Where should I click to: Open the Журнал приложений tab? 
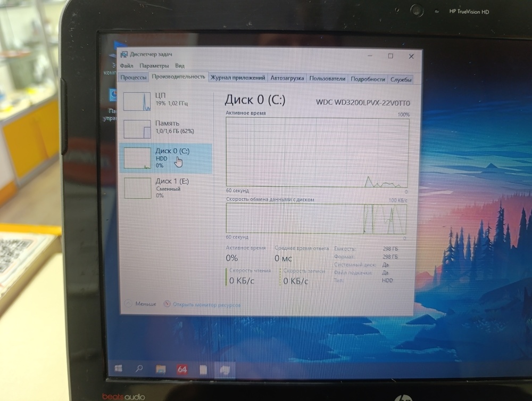[x=237, y=78]
